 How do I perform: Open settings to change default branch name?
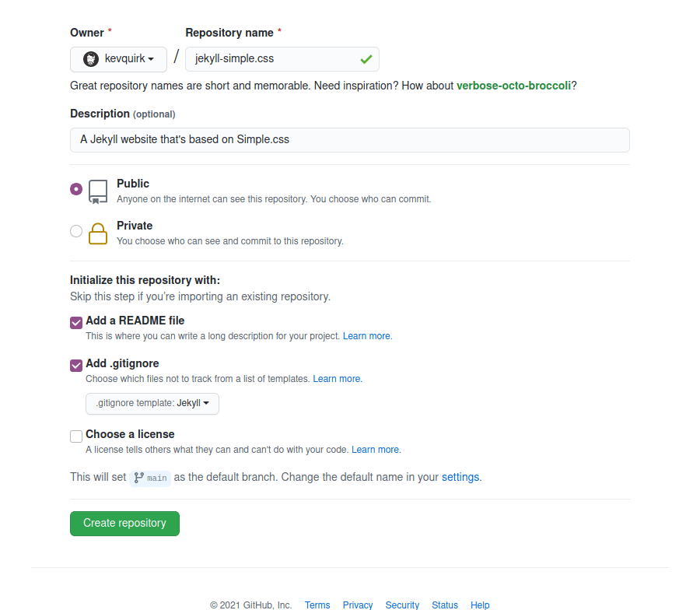[460, 477]
